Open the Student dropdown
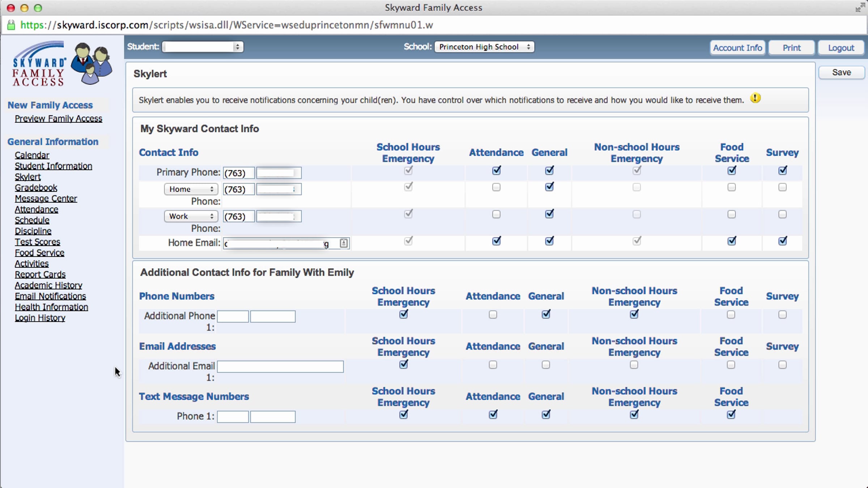Viewport: 868px width, 488px height. click(203, 47)
